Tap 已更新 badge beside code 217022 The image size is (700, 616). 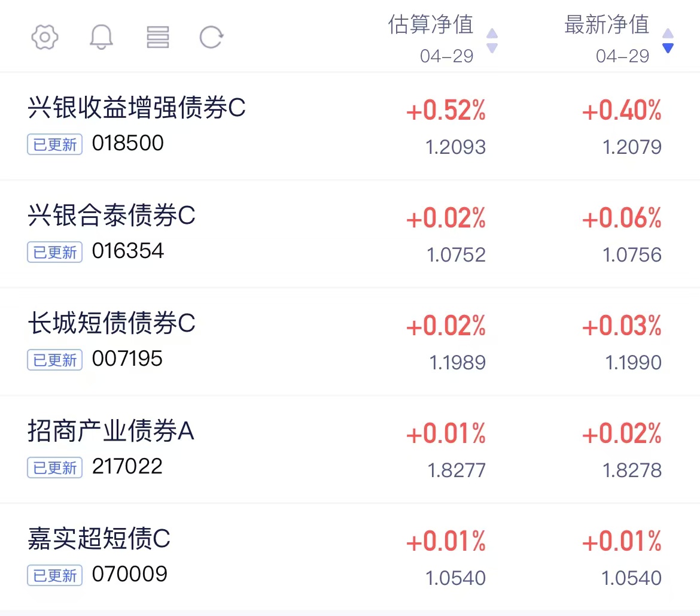[55, 468]
